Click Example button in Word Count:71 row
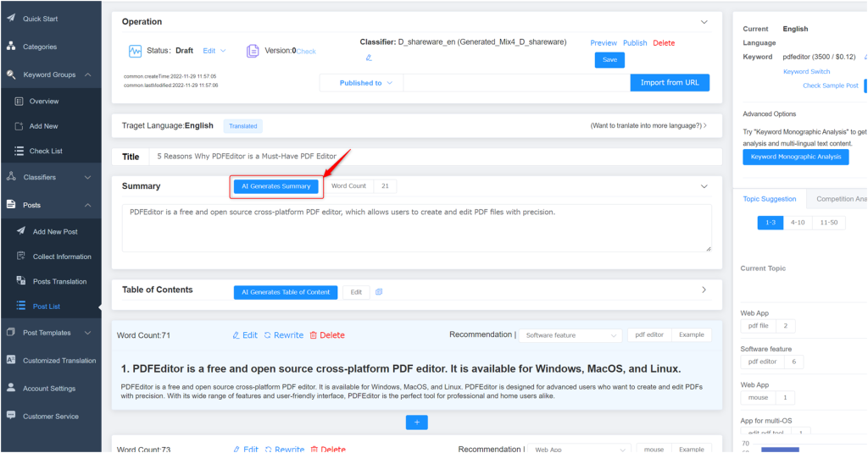Viewport: 868px width, 453px height. [692, 334]
